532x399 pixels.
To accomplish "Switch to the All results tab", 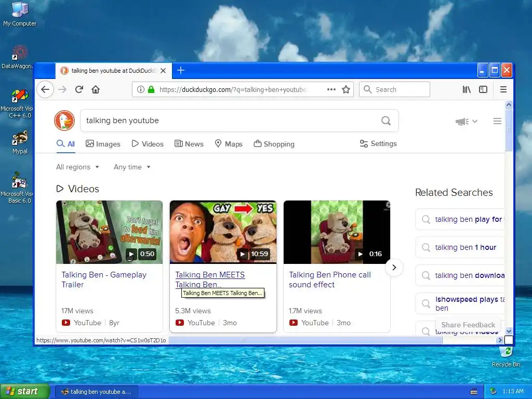I will coord(66,144).
